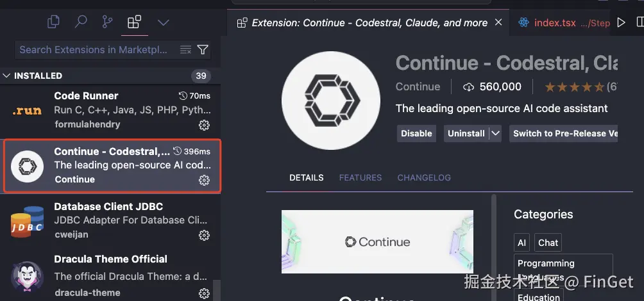Click the large Continue hexagon logo
Viewport: 644px width, 301px height.
tap(331, 101)
